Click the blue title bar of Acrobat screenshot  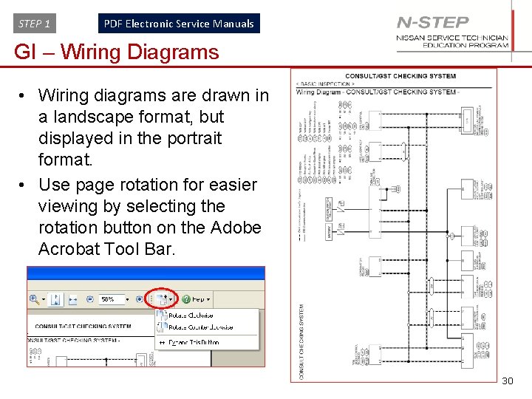coord(146,274)
